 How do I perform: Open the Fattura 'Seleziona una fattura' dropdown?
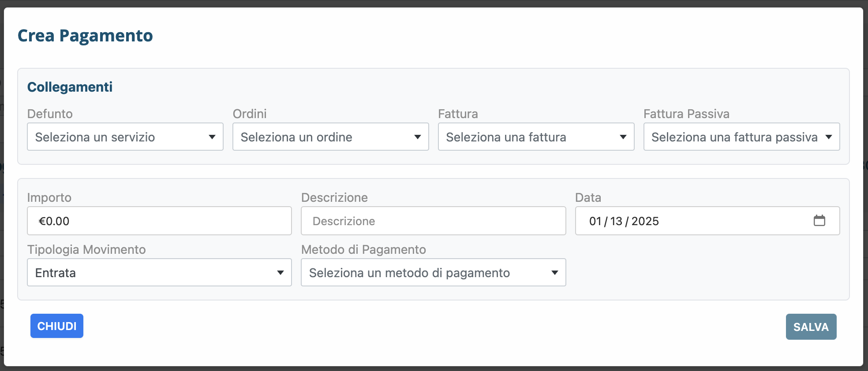click(x=536, y=137)
